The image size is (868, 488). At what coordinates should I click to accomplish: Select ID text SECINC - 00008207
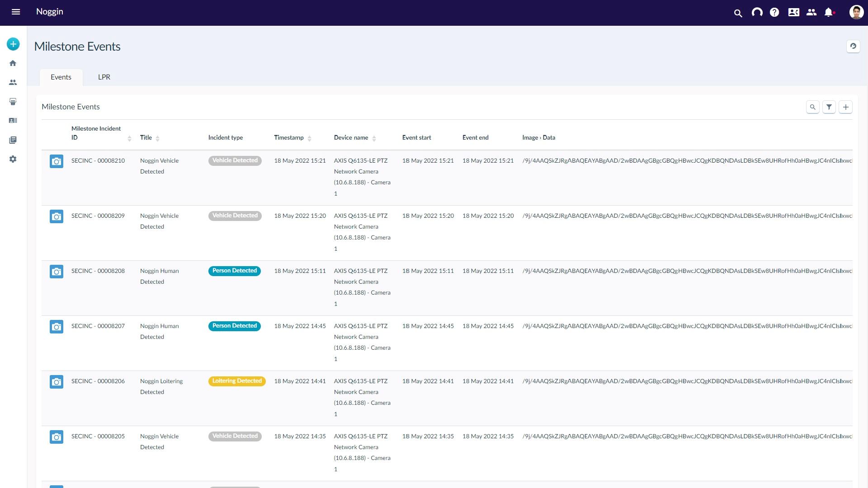pyautogui.click(x=98, y=326)
